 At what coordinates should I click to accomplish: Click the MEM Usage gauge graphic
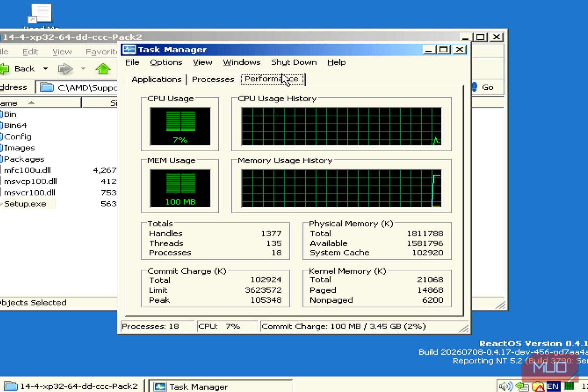(x=180, y=188)
